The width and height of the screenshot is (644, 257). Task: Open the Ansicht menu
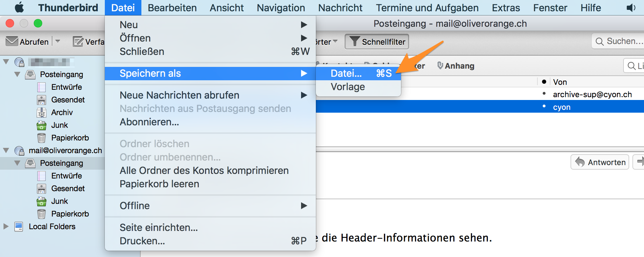tap(227, 8)
